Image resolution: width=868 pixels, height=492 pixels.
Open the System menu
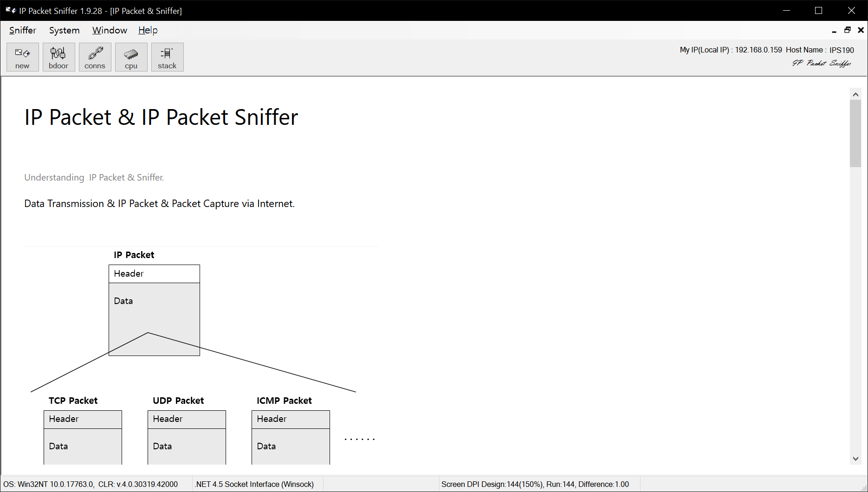pos(64,30)
